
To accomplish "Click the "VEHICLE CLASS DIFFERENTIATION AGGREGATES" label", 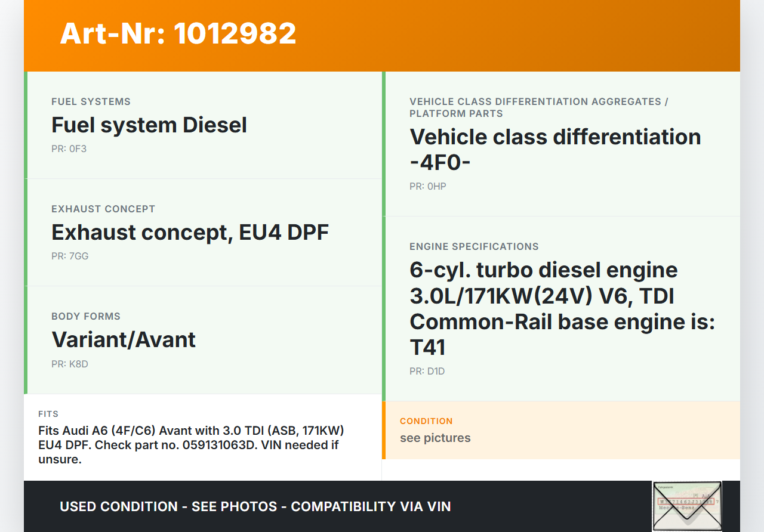I will [539, 107].
